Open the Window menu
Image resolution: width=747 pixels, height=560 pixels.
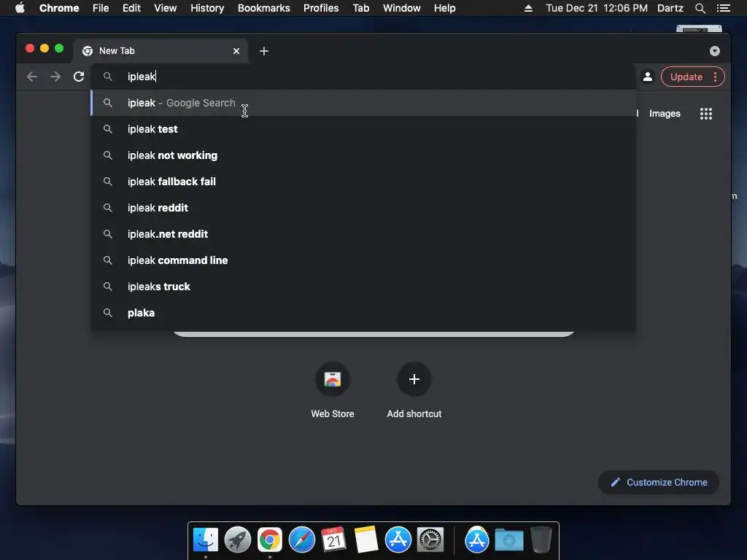(x=402, y=8)
